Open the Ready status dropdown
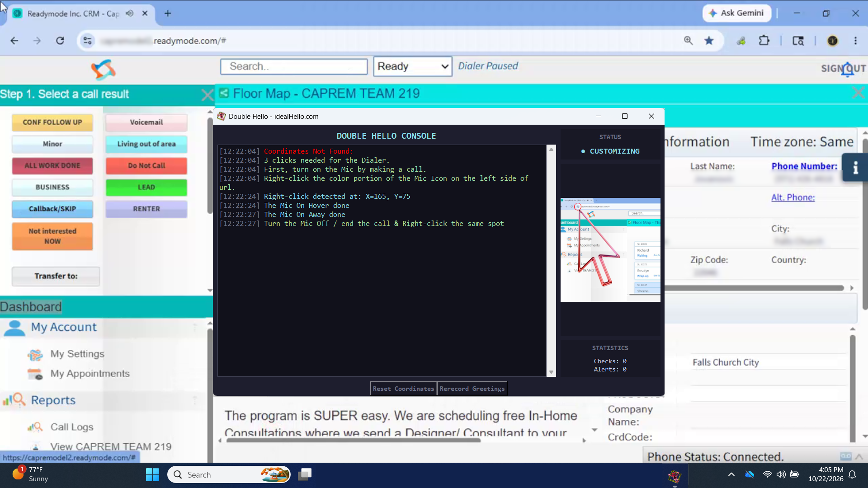The width and height of the screenshot is (868, 488). (412, 66)
